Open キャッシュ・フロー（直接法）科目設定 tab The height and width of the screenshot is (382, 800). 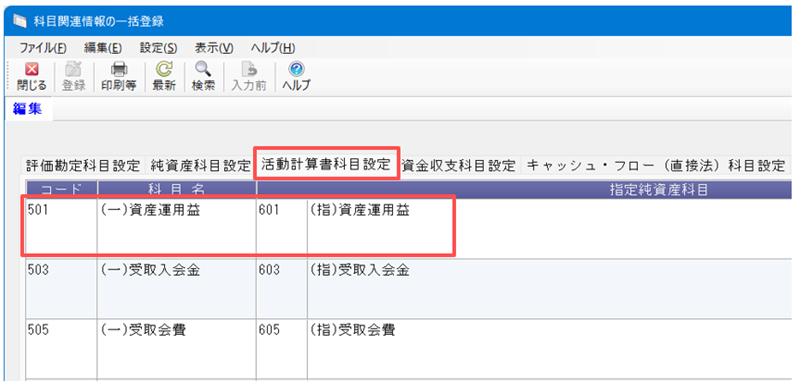(x=655, y=165)
